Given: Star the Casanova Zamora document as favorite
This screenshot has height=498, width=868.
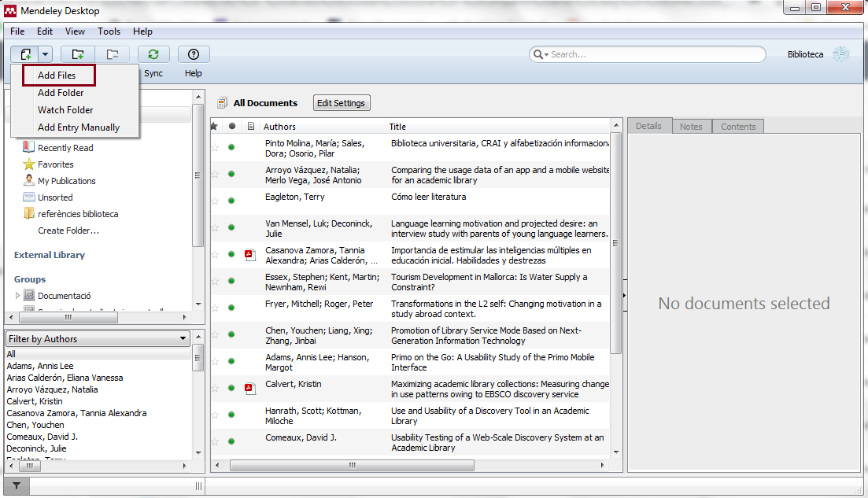Looking at the screenshot, I should 215,255.
